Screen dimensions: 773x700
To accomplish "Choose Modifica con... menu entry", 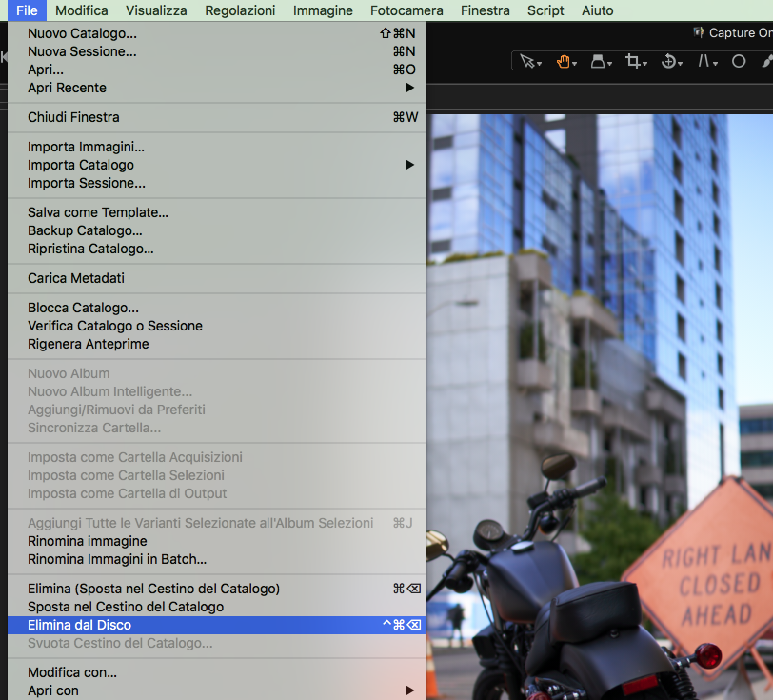I will 217,672.
